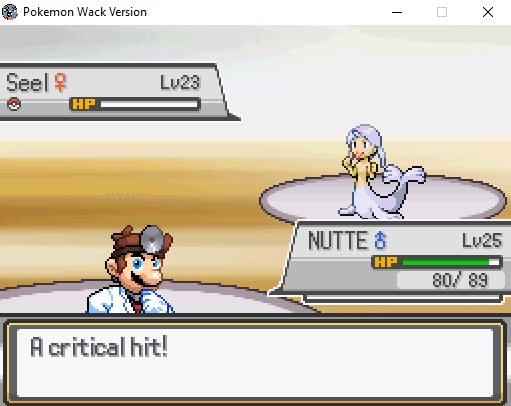Minimize the Pokemon Wack Version window
Viewport: 511px width, 406px height.
pyautogui.click(x=397, y=12)
